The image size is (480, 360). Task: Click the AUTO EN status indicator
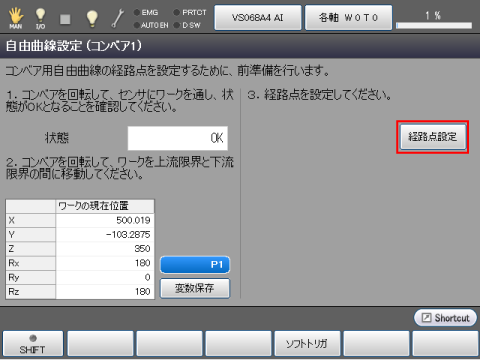click(x=151, y=25)
